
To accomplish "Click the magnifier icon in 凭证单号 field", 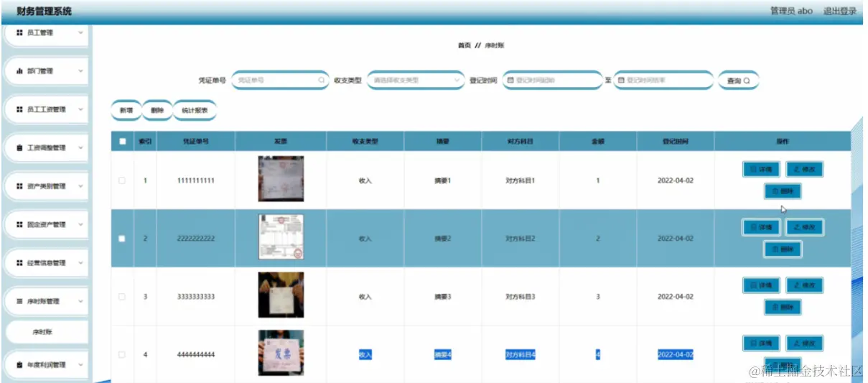I will (x=321, y=80).
